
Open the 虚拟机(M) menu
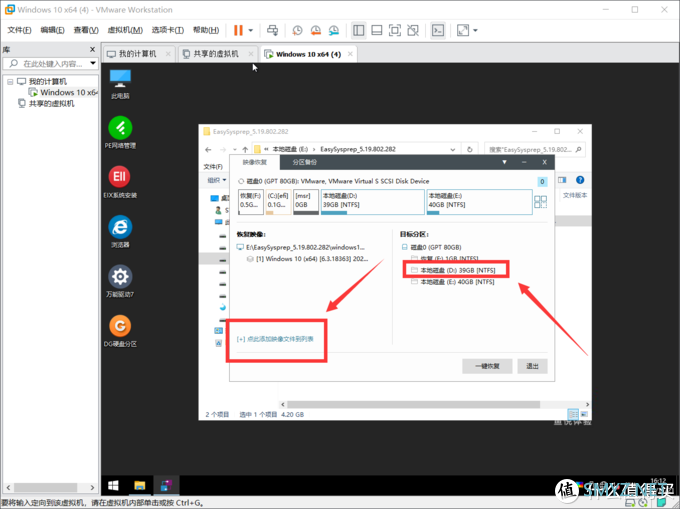(125, 30)
